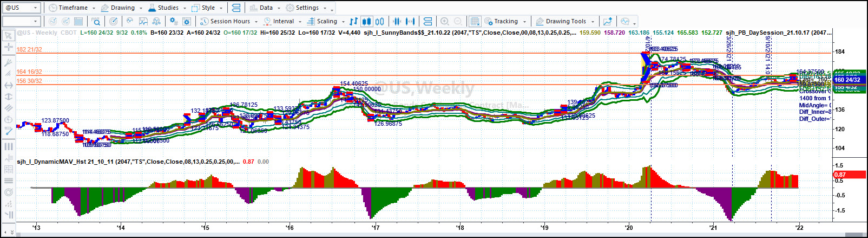Click the 154.40625 price annotation
This screenshot has height=238, width=868.
tap(354, 83)
